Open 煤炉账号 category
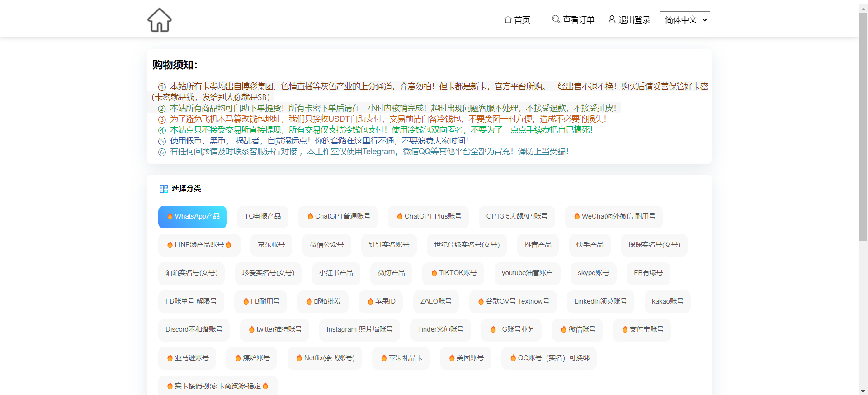The image size is (868, 395). 252,358
